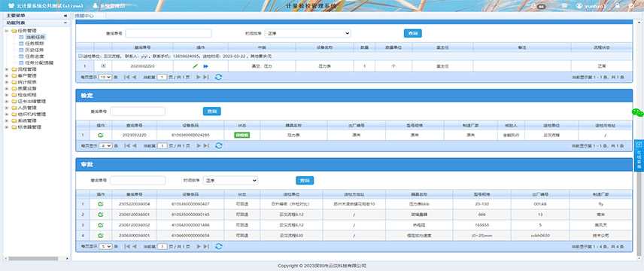Click green edit icon for row 2305220036004
The height and width of the screenshot is (271, 644).
pos(101,204)
